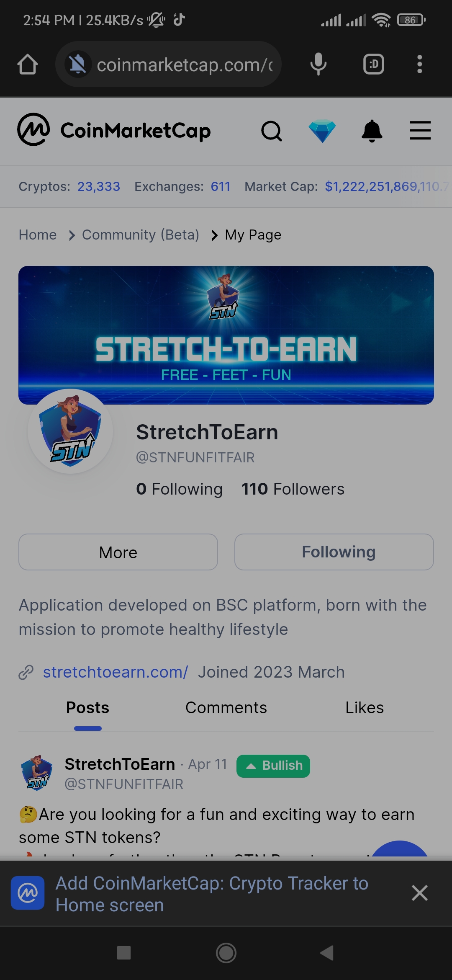Select the Bullish sentiment tag
Screen dimensions: 452x980
tap(273, 766)
